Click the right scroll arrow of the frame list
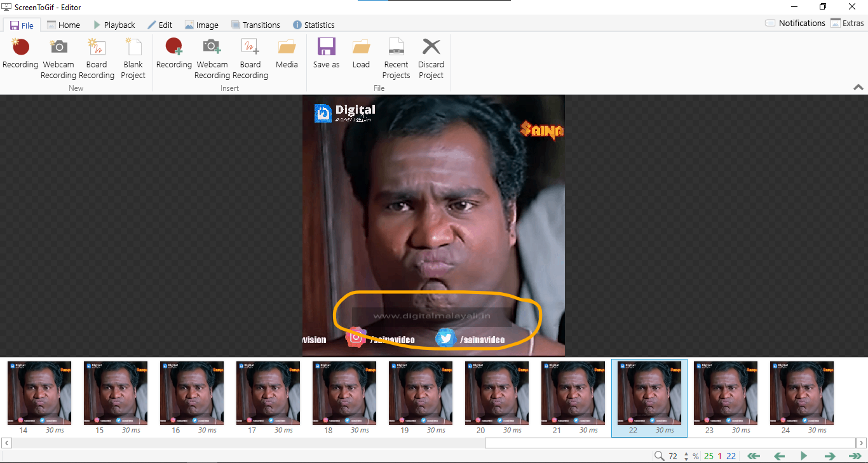Image resolution: width=868 pixels, height=463 pixels. [x=862, y=443]
